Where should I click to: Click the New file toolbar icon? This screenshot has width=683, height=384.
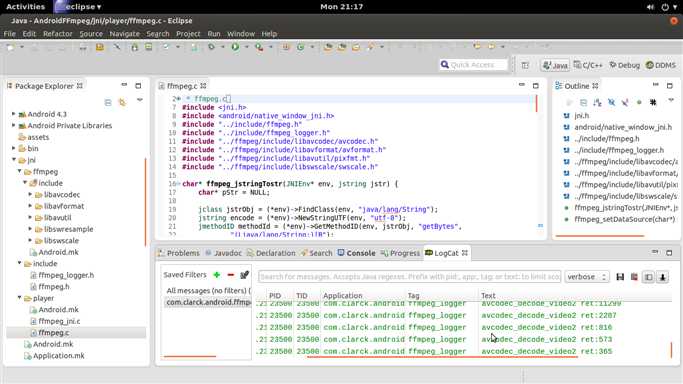[10, 47]
